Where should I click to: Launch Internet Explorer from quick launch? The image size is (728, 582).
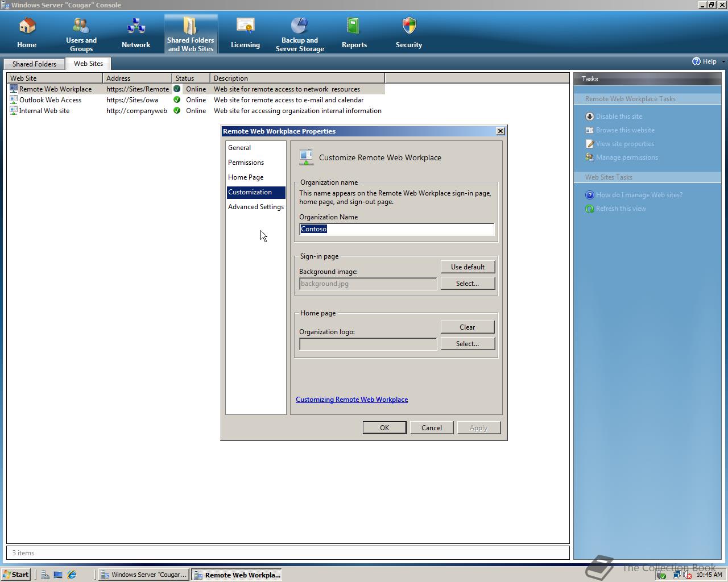(72, 575)
